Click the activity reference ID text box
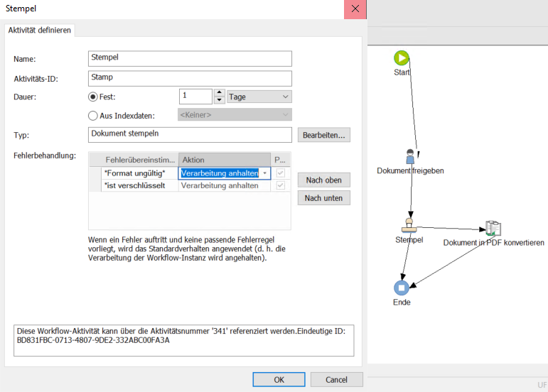The height and width of the screenshot is (392, 548). [184, 340]
